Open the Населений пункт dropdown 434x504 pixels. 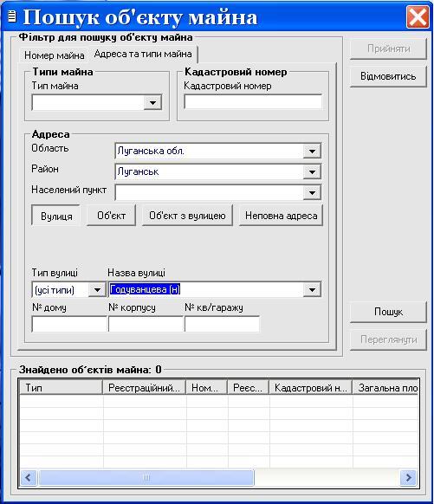tap(312, 193)
